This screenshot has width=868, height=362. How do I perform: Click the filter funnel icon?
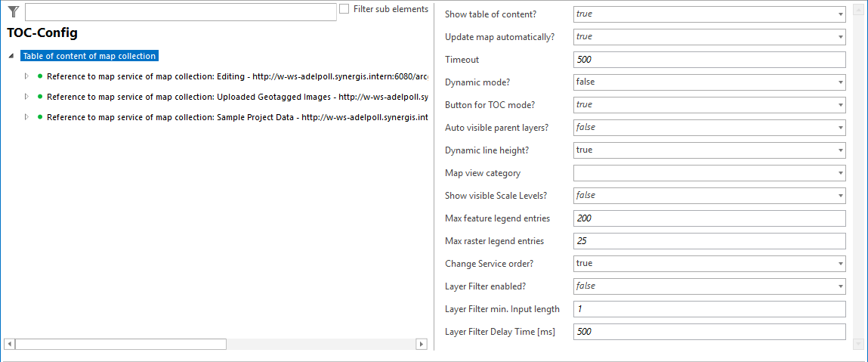(13, 11)
